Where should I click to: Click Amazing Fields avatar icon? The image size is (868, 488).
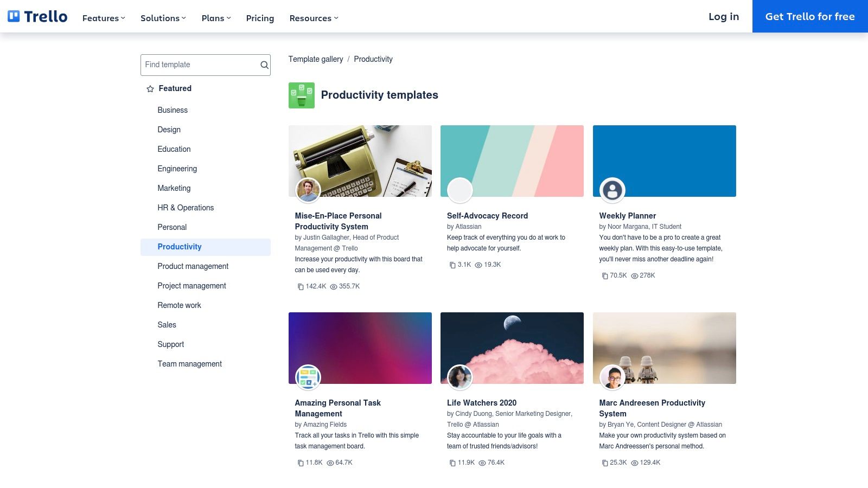[308, 377]
